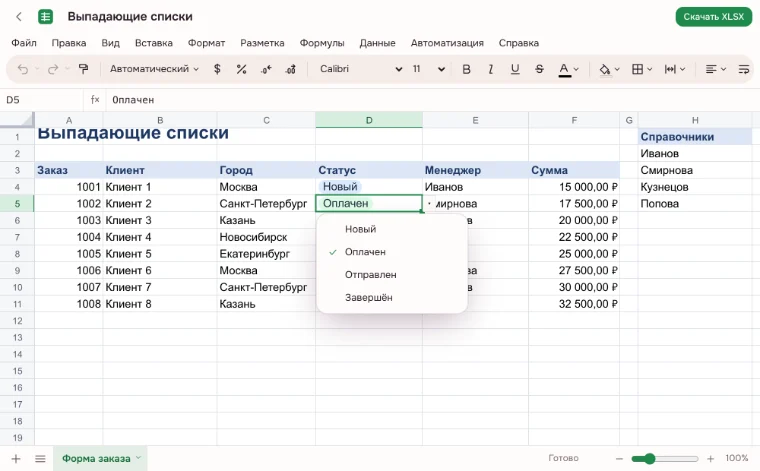Choose Завершён in the status dropdown list
Viewport: 760px width, 471px height.
coord(392,298)
